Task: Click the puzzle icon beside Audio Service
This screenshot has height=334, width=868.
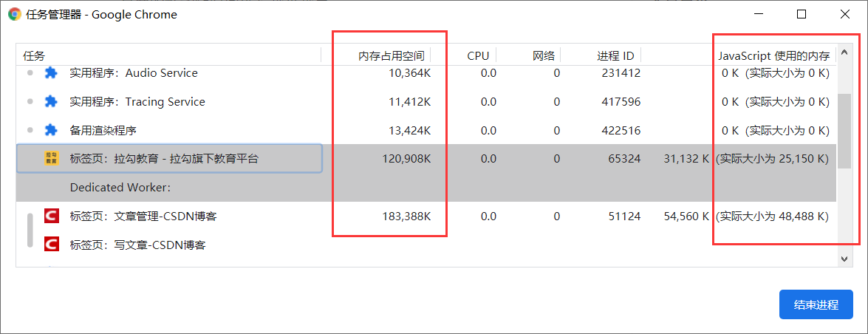Action: pos(51,72)
